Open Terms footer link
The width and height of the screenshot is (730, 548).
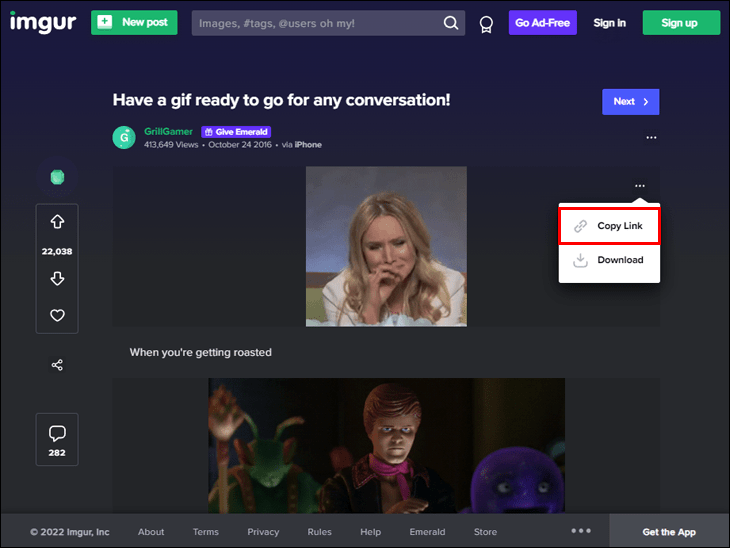pos(206,532)
